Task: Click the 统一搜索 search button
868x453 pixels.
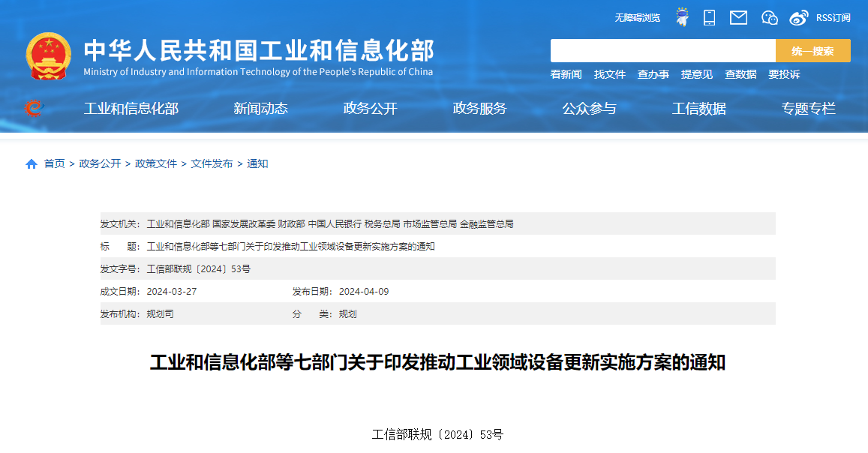Action: coord(812,51)
